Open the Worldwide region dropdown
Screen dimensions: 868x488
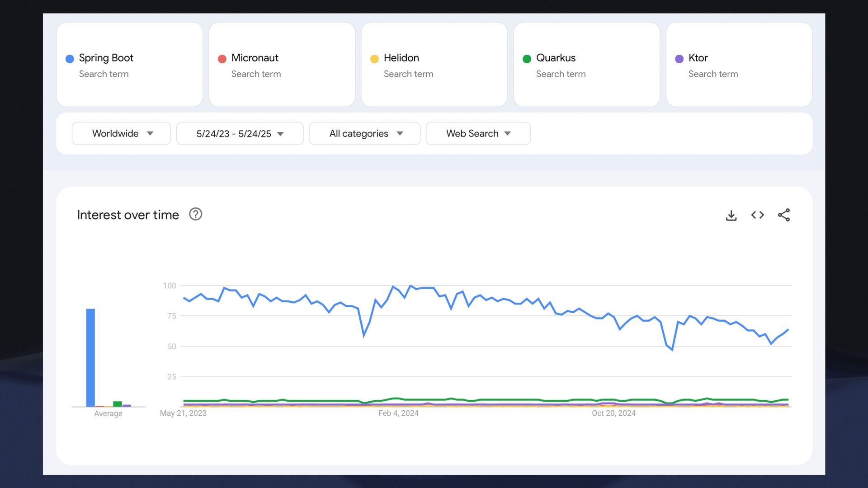click(121, 133)
